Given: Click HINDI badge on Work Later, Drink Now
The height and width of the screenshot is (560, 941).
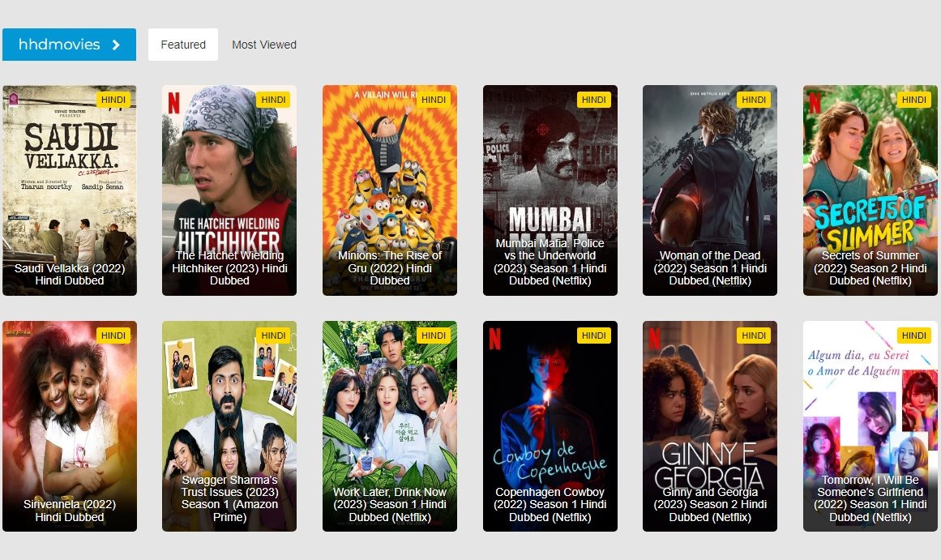Looking at the screenshot, I should [x=434, y=336].
